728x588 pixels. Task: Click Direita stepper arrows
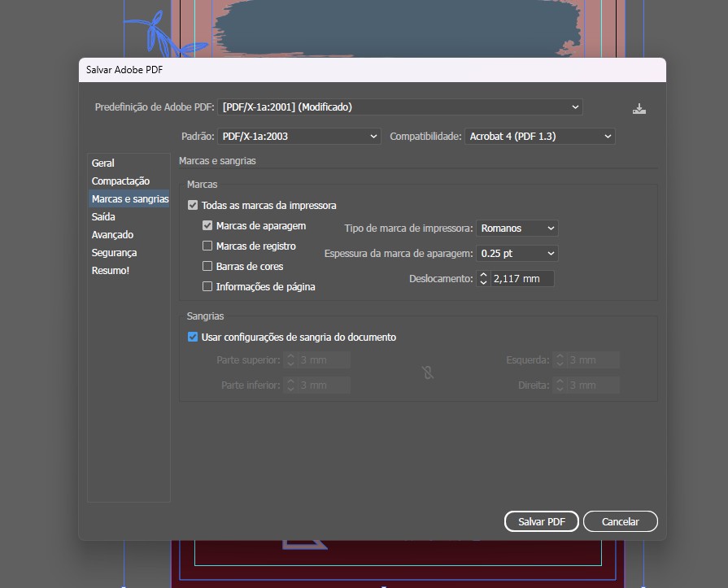click(560, 385)
